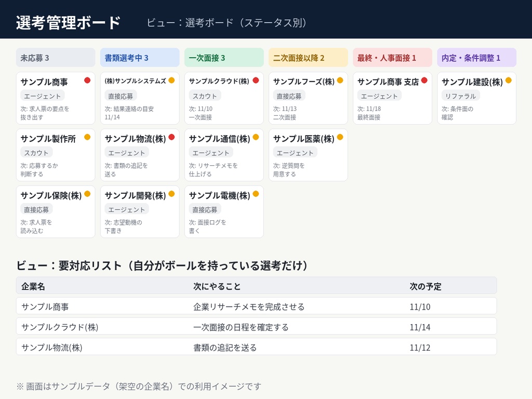Open the サンプル物流(株) card title
532x399 pixels.
[136, 139]
